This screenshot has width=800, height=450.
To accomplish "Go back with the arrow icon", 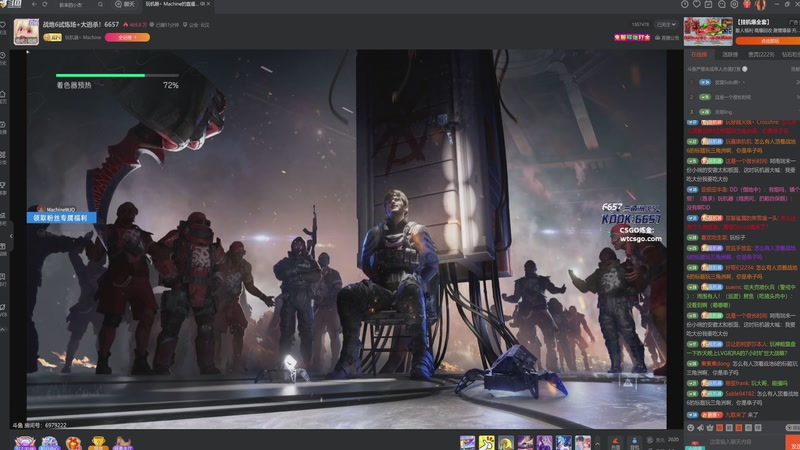I will [34, 4].
